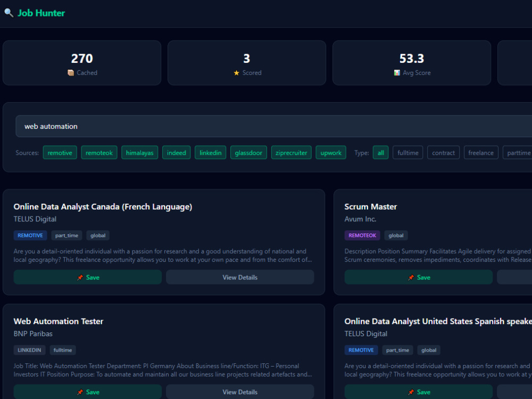Click TELUS Digital under the Canada job
This screenshot has width=532, height=399.
click(35, 219)
